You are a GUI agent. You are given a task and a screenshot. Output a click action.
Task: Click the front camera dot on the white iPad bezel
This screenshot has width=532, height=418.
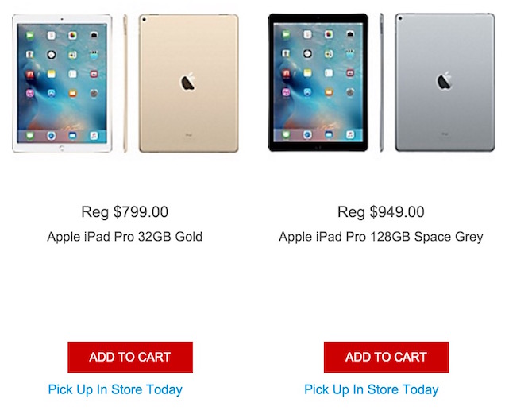tap(62, 19)
